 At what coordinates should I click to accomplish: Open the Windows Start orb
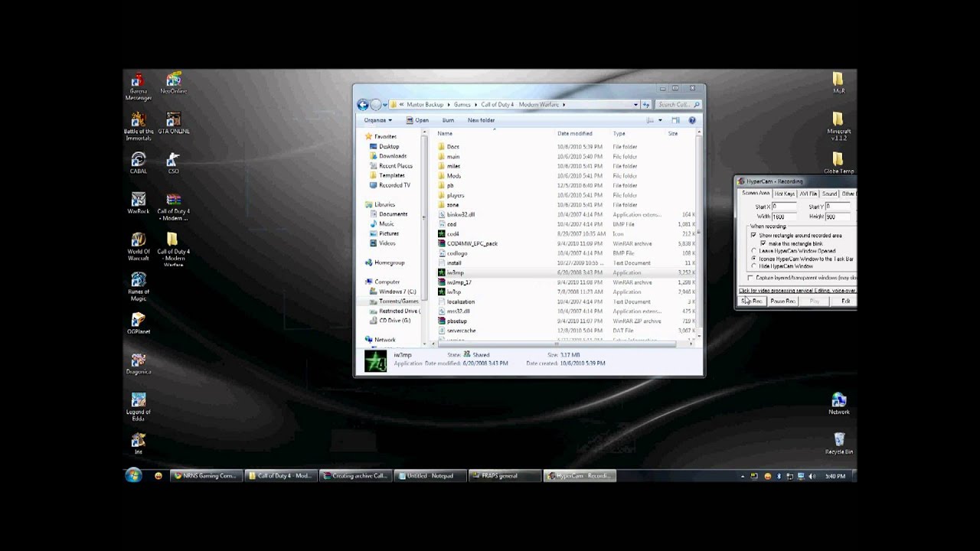(133, 475)
